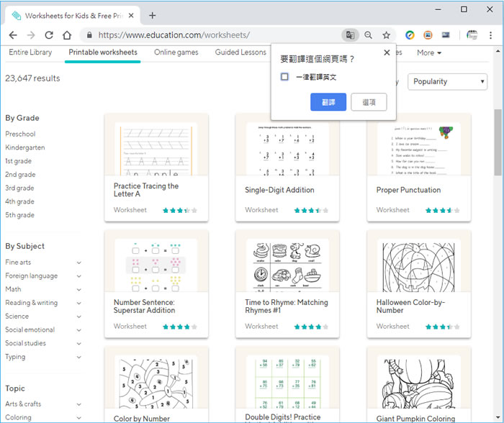
Task: Expand the Fine arts subject filter
Action: point(78,263)
